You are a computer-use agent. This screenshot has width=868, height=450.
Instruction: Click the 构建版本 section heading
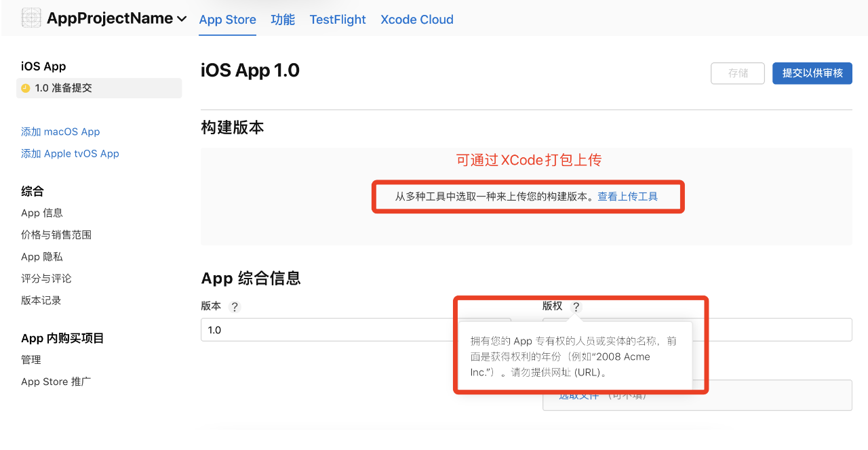click(233, 127)
